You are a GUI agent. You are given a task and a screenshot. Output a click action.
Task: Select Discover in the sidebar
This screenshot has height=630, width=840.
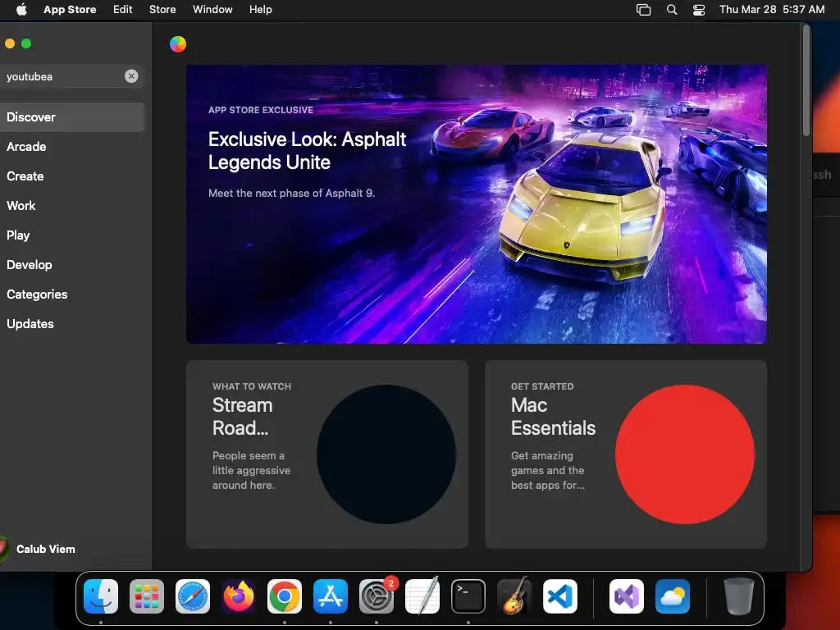tap(72, 117)
